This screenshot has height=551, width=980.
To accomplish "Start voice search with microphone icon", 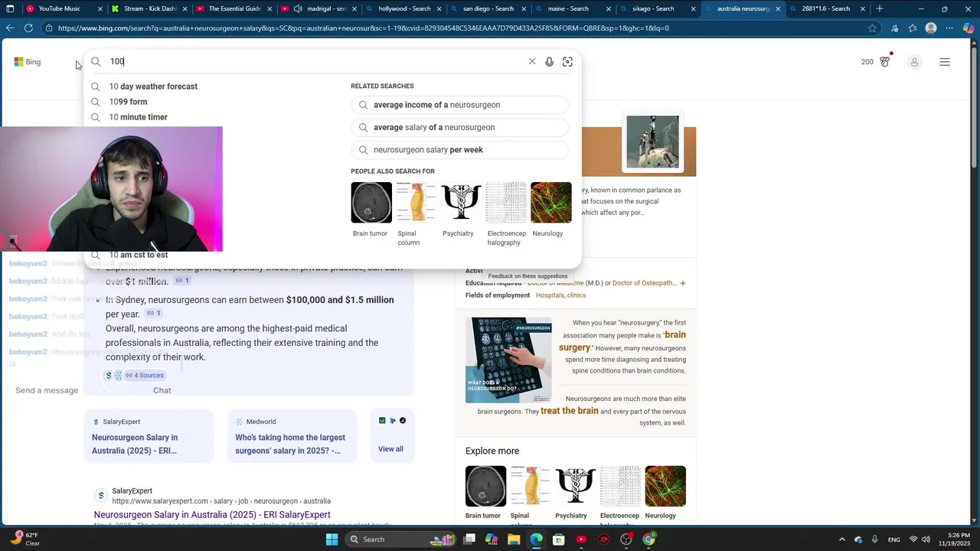I will (x=549, y=61).
